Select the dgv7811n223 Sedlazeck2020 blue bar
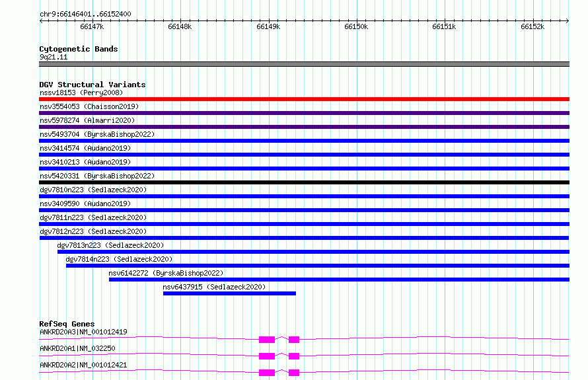Image resolution: width=588 pixels, height=380 pixels. (x=304, y=224)
